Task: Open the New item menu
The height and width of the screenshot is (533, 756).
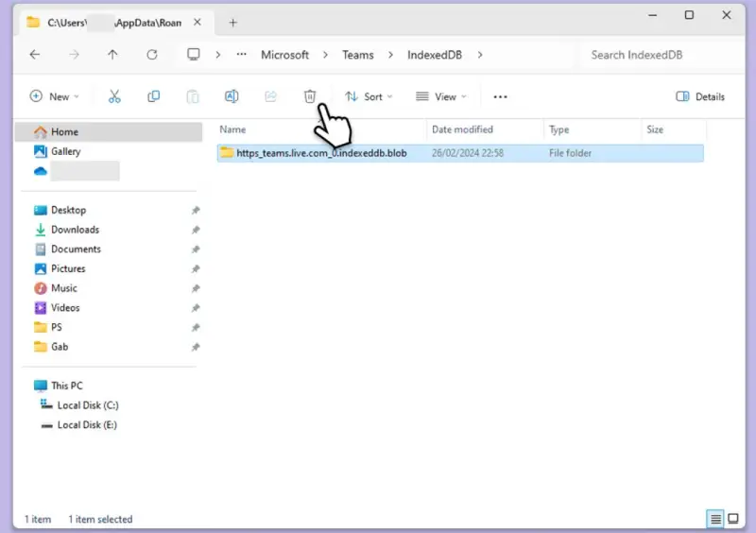Action: tap(54, 96)
